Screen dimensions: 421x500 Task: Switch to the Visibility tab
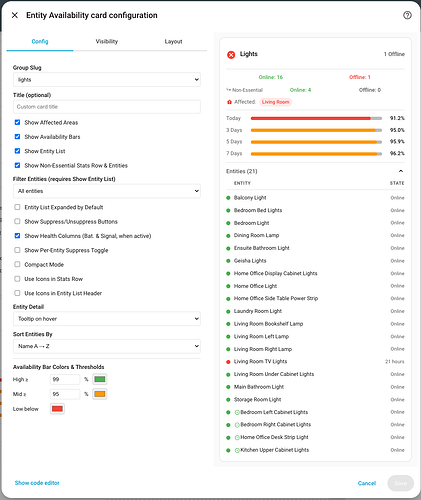(x=107, y=41)
